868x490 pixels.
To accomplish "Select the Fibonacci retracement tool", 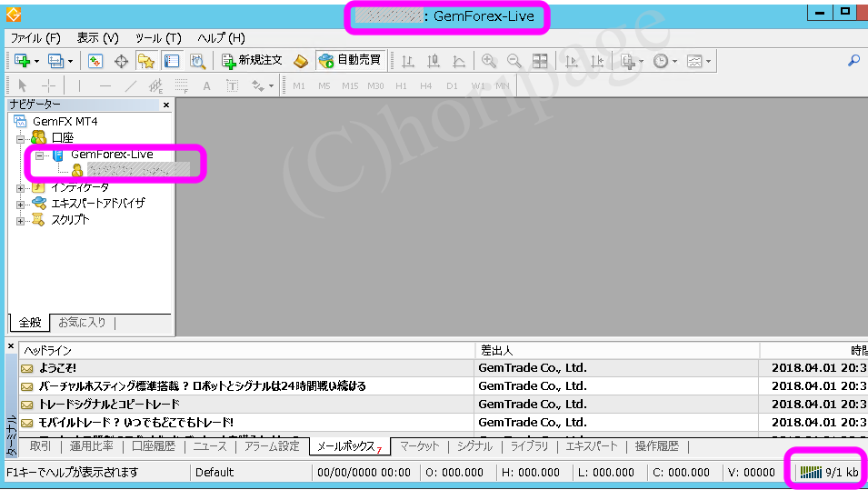I will tap(182, 85).
